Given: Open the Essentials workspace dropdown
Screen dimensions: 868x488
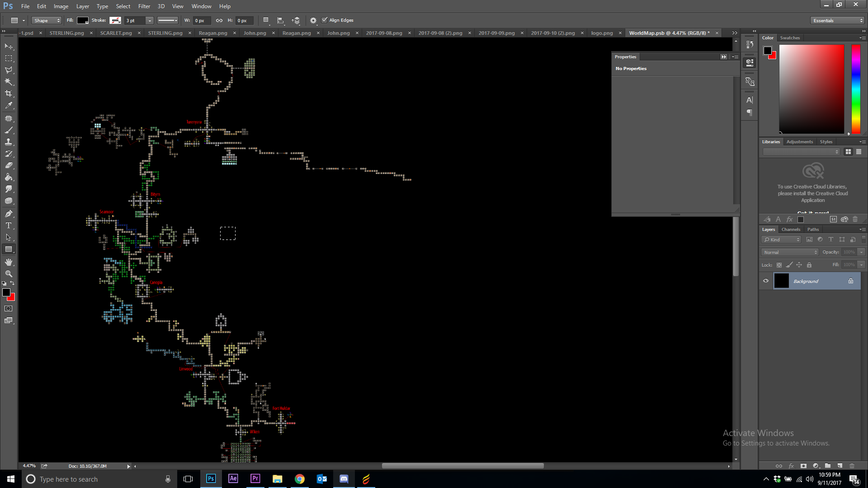Looking at the screenshot, I should pyautogui.click(x=837, y=20).
